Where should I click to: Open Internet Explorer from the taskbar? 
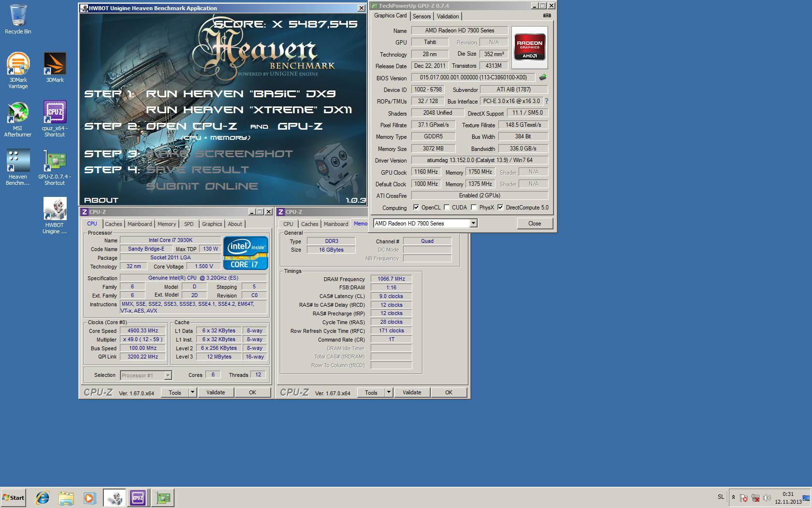click(x=43, y=497)
